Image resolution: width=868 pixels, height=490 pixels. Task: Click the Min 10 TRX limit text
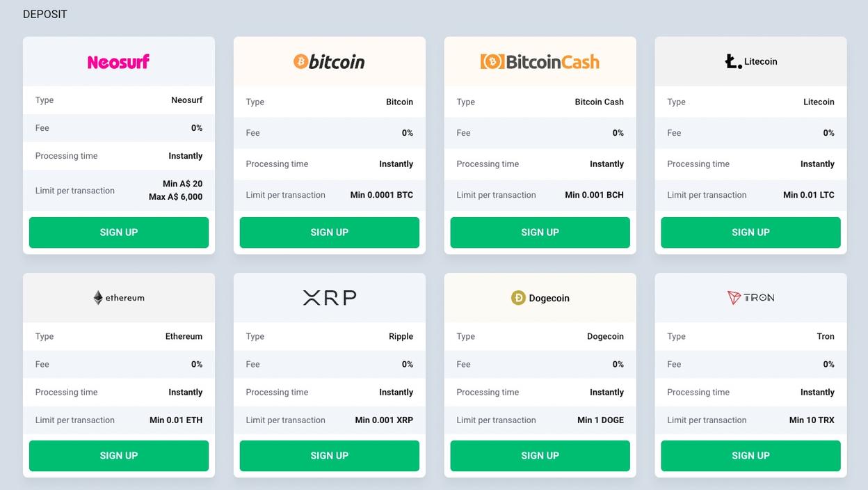[812, 420]
